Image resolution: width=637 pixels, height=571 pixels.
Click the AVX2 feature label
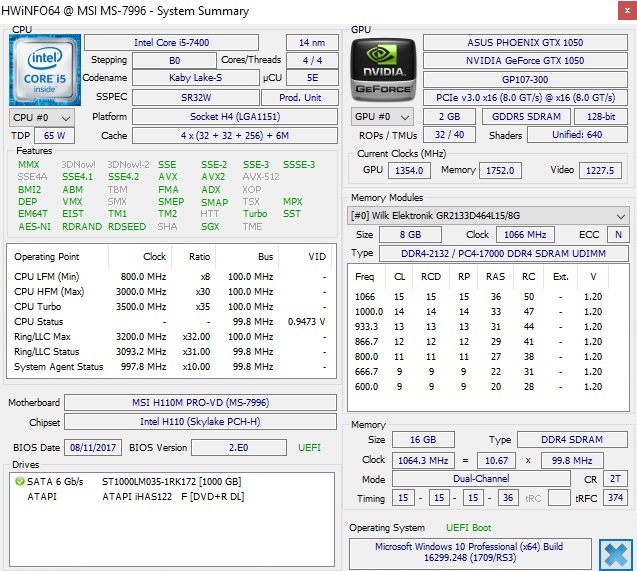click(213, 177)
